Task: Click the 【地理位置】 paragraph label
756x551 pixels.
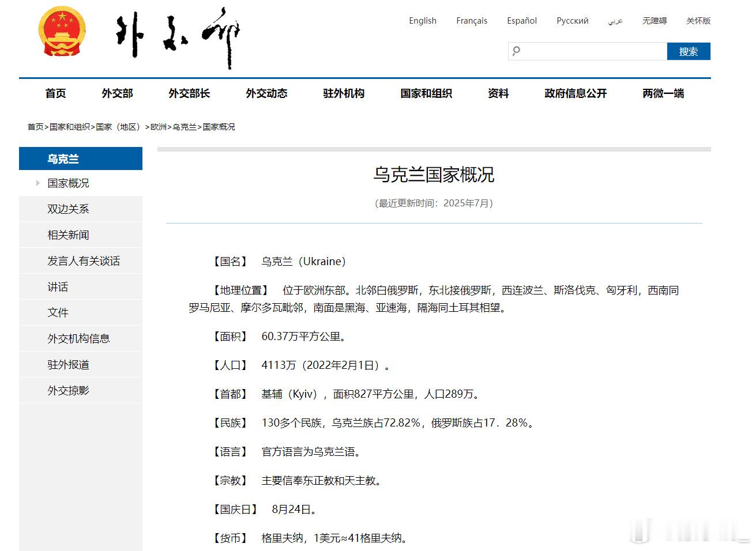Action: pos(241,290)
